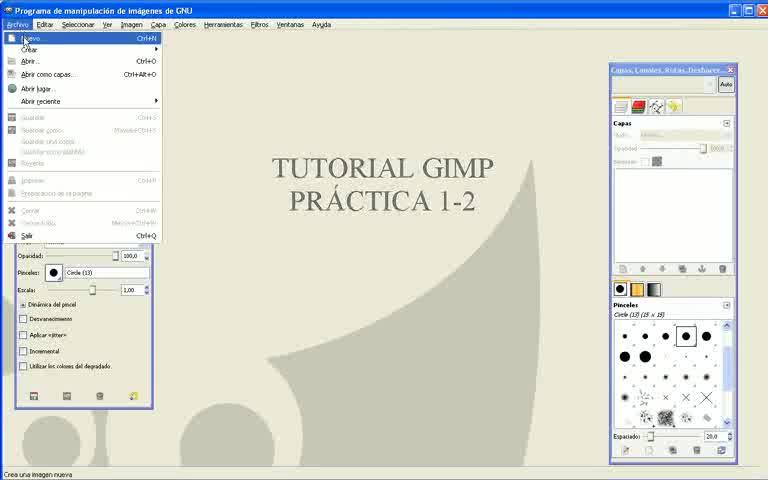
Task: Close the Capas, Canales dock window
Action: [x=730, y=70]
